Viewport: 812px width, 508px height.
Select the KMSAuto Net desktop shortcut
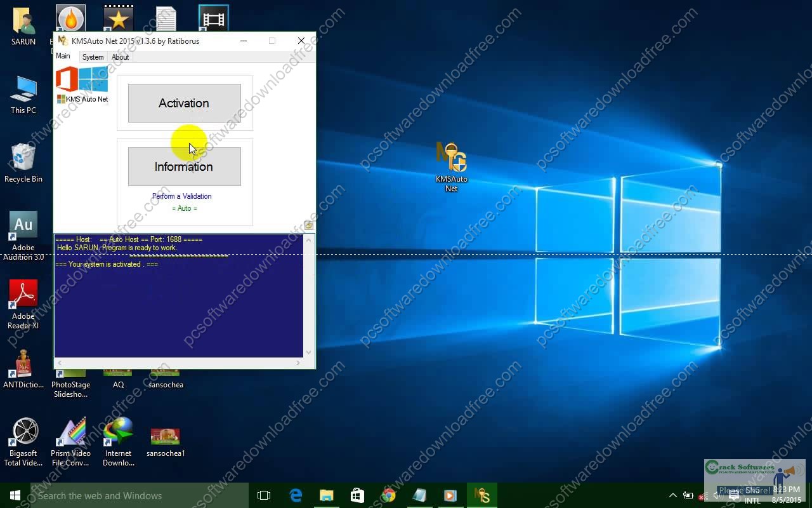tap(451, 166)
